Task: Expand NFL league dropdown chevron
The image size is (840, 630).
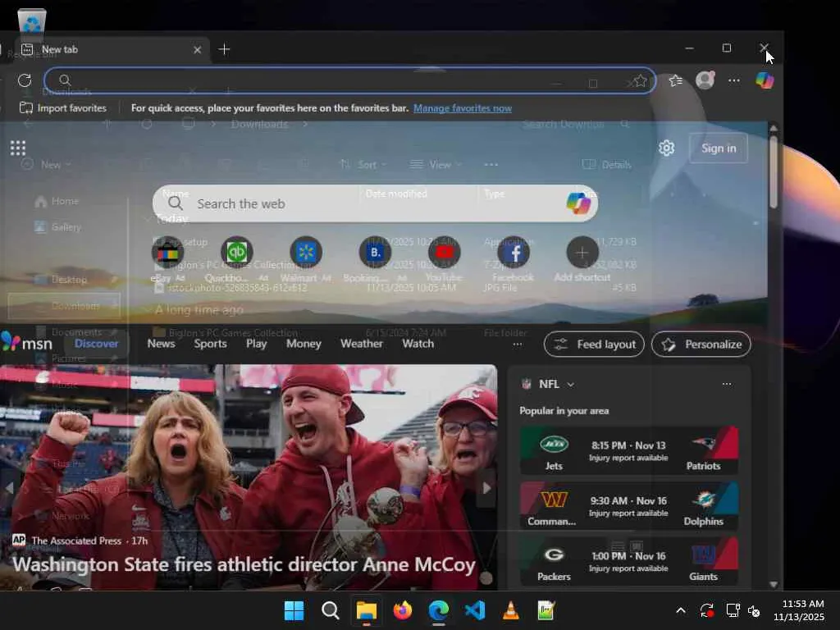Action: pos(571,384)
